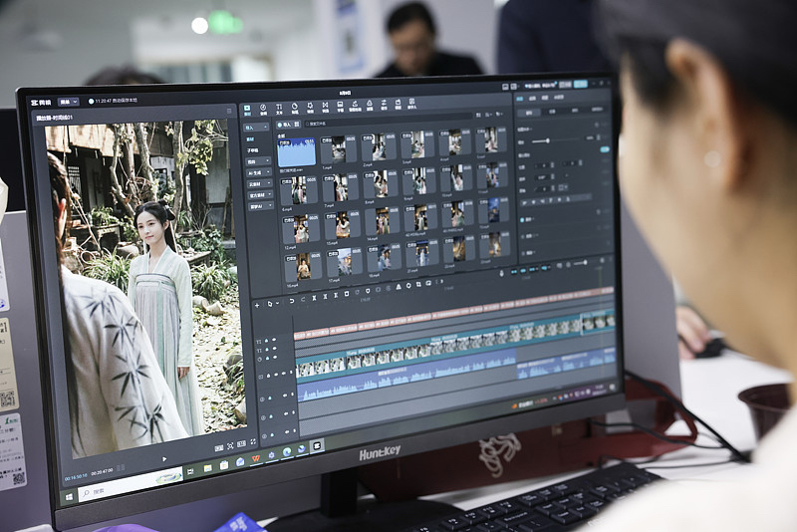Open File Explorer from the taskbar
Screen dimensions: 797x532
tap(207, 468)
